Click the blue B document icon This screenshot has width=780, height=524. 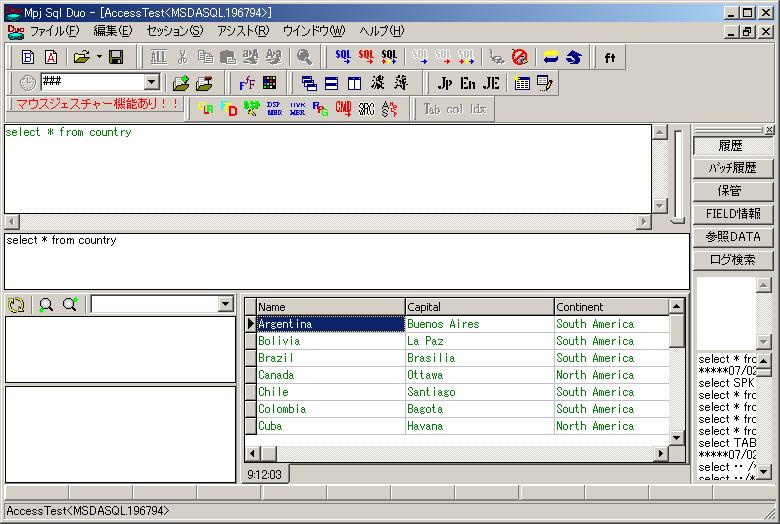pyautogui.click(x=28, y=57)
